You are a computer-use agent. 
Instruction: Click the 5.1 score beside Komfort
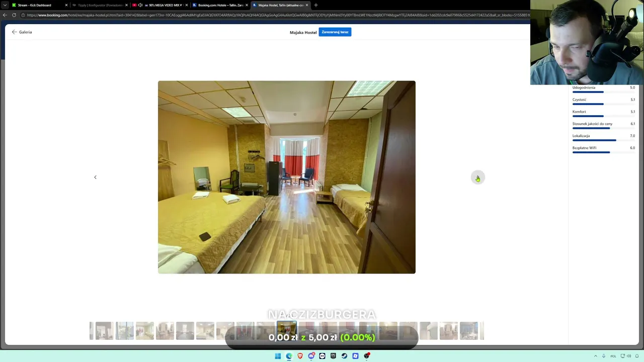pos(632,112)
